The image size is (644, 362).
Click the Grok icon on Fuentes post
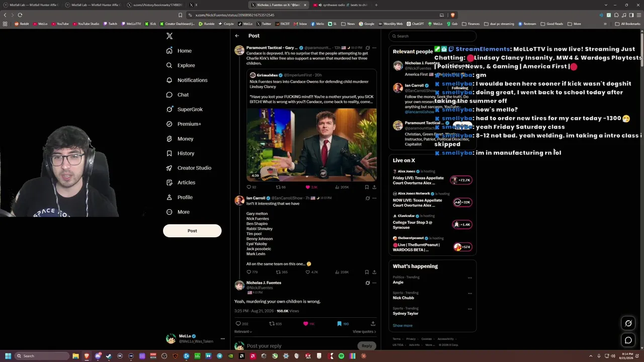367,283
